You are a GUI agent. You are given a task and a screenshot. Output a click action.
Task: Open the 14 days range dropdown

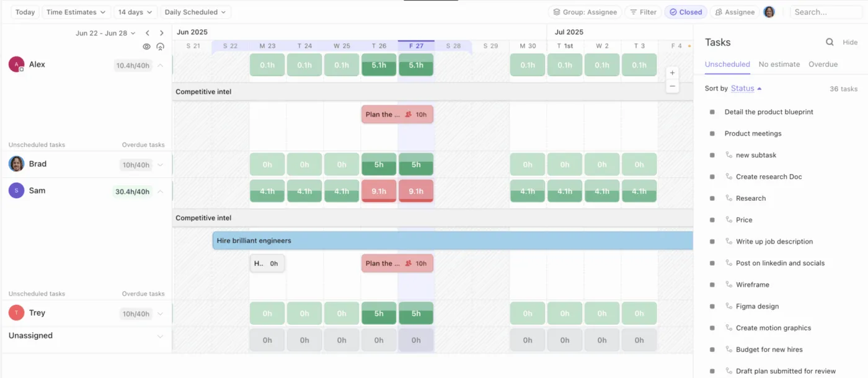(135, 12)
